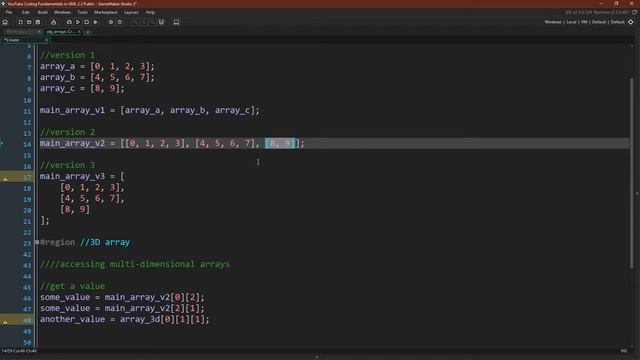This screenshot has width=640, height=360.
Task: Click the INS indicator in status bar
Action: (624, 351)
